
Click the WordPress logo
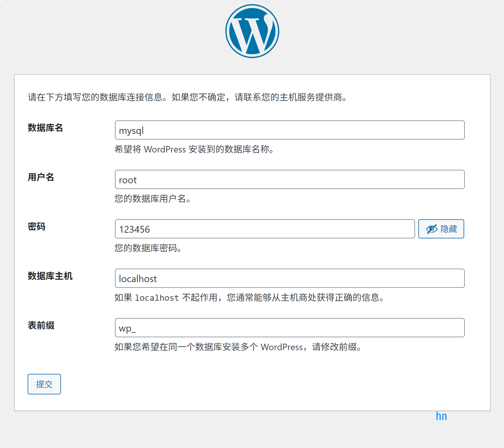click(x=252, y=31)
